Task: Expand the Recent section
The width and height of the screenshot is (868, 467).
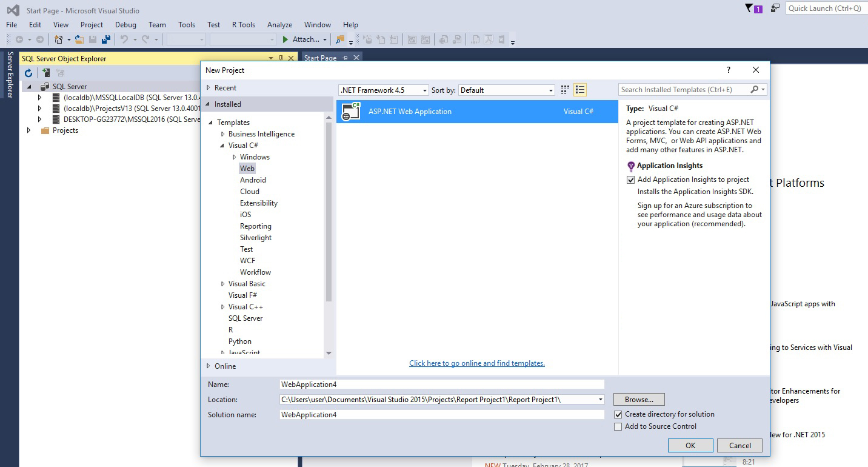Action: point(209,88)
